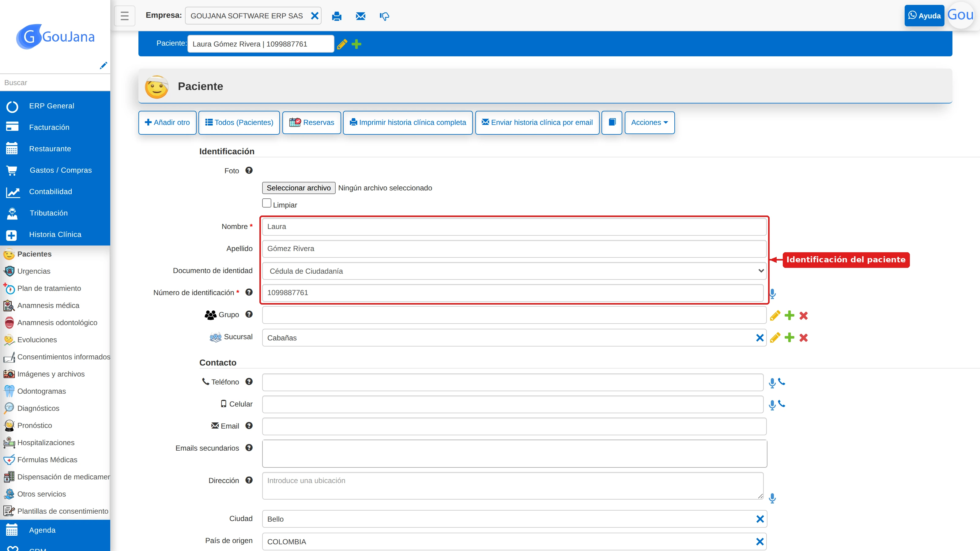The height and width of the screenshot is (551, 980).
Task: Click the pencil icon beside Paciente field
Action: 342,44
